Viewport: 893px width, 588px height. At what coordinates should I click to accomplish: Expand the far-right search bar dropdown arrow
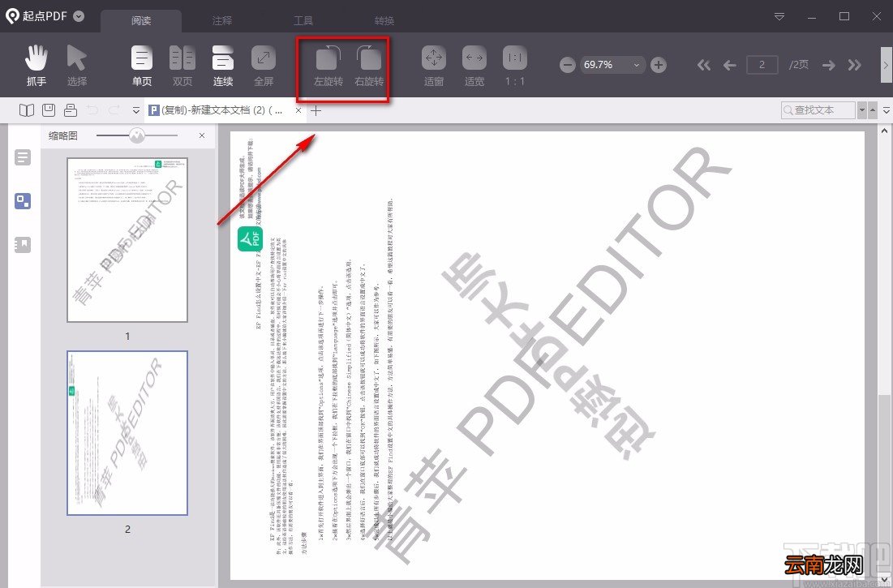(x=887, y=109)
